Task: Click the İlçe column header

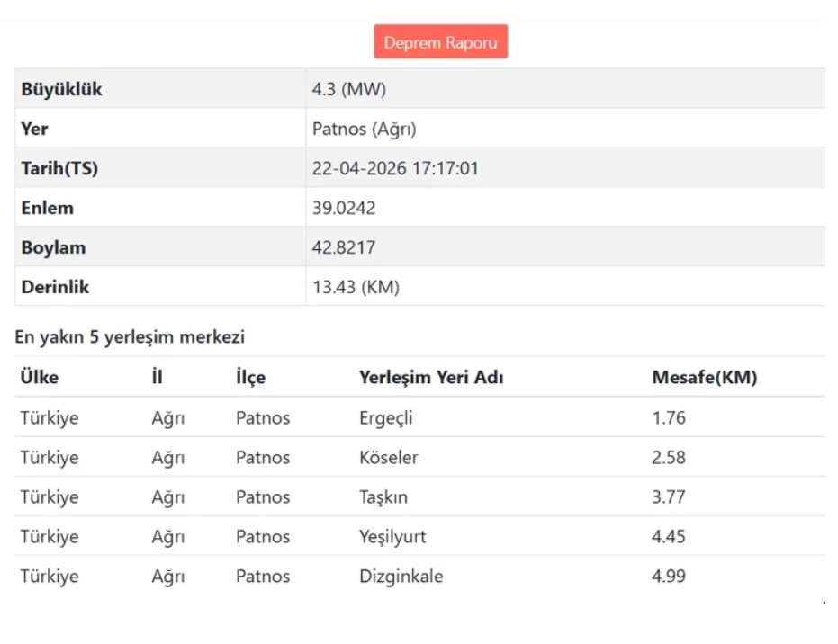Action: point(250,378)
